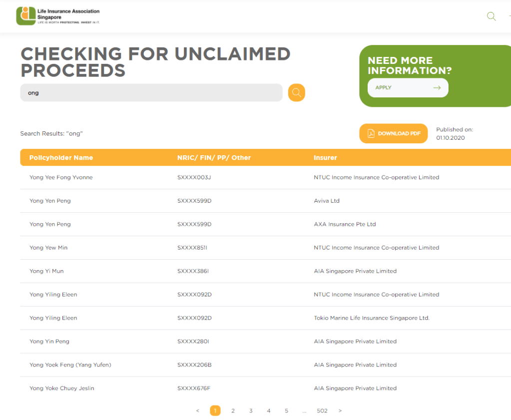Screen dimensions: 511x420
Task: Select current page 1 in pagination
Action: coord(215,411)
